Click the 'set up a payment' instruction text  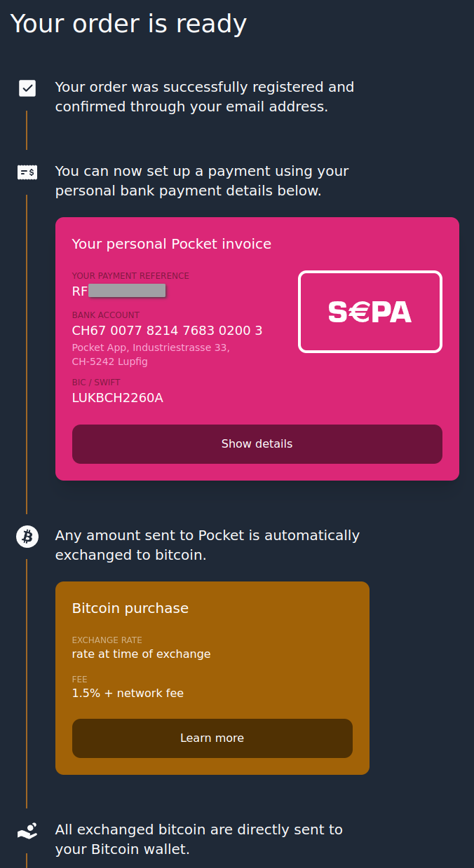pos(202,181)
